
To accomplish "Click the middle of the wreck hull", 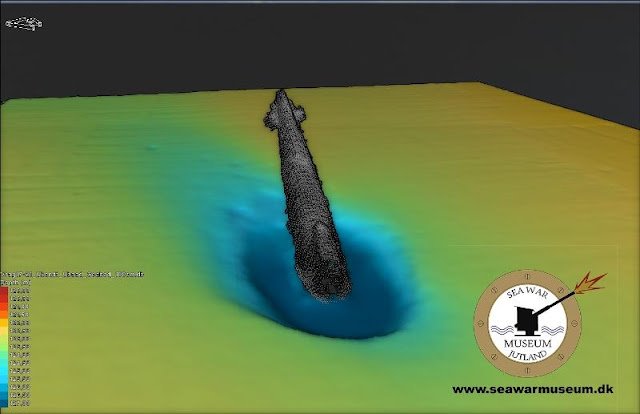I will (x=303, y=190).
